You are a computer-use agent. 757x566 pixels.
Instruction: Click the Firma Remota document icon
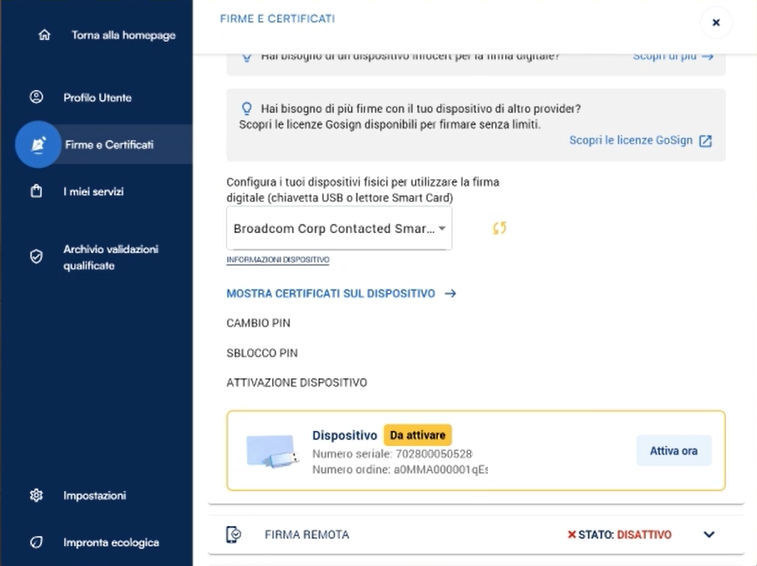[x=234, y=535]
